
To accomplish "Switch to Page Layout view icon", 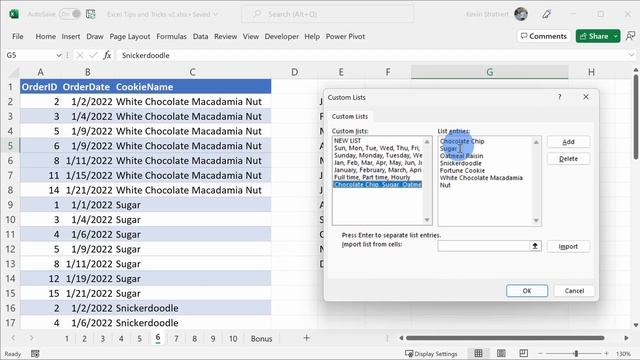I will [501, 353].
